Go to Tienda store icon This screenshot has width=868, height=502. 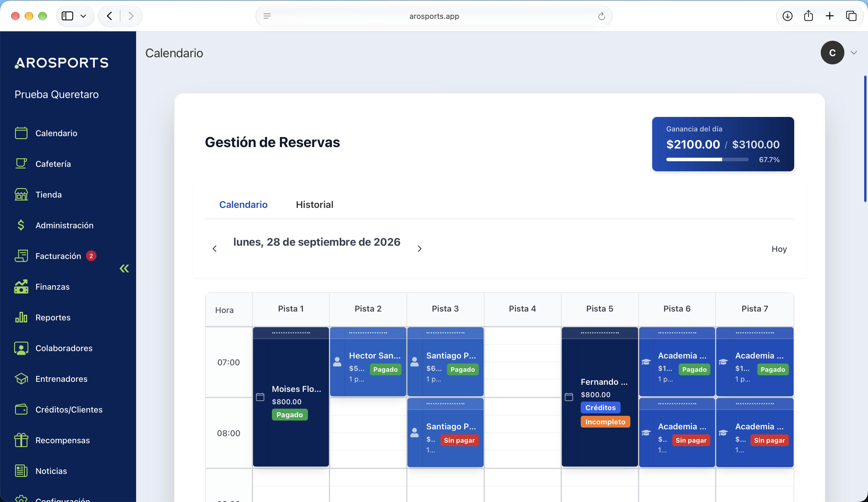[x=21, y=194]
